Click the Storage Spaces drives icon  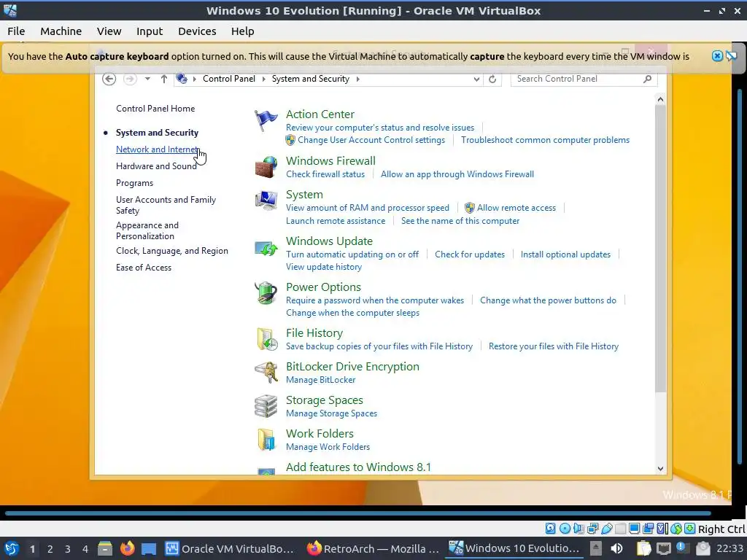coord(266,406)
